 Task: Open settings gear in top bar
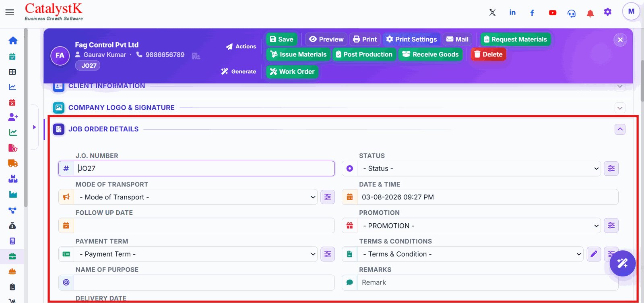coord(608,12)
